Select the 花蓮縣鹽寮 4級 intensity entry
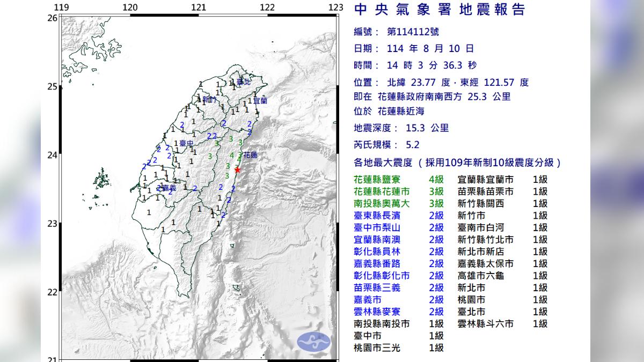The height and width of the screenshot is (362, 644). click(398, 180)
